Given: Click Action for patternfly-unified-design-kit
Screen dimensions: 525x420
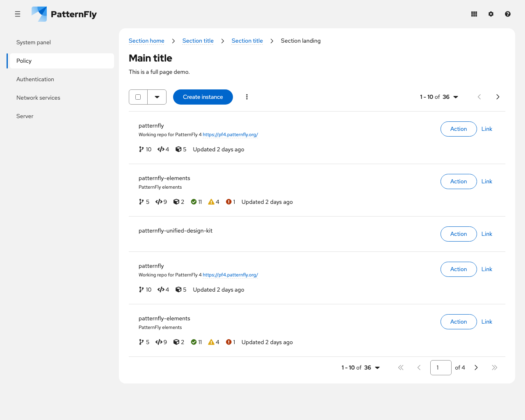Looking at the screenshot, I should 459,234.
